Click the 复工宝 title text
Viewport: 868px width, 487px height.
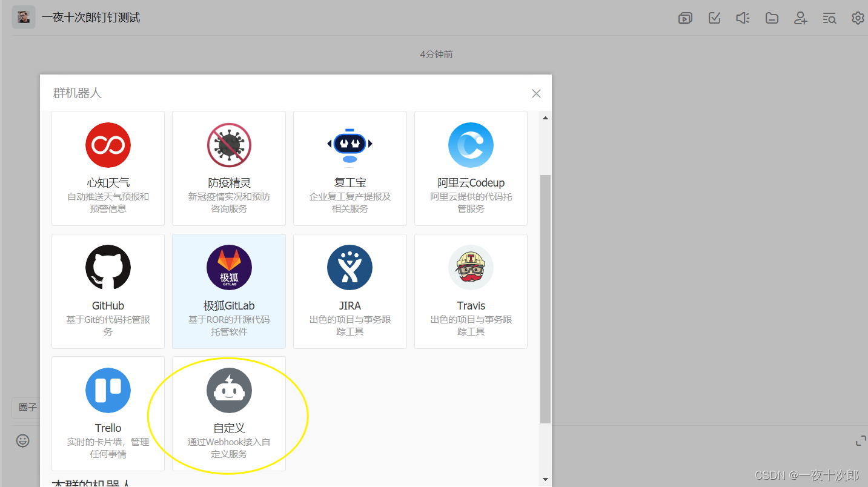[350, 183]
